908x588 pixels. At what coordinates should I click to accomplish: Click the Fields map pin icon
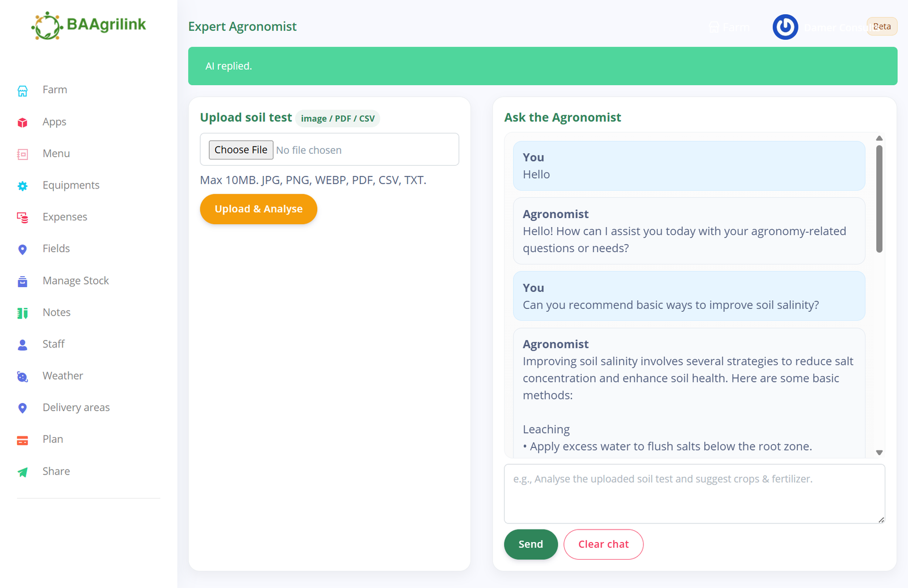coord(23,249)
